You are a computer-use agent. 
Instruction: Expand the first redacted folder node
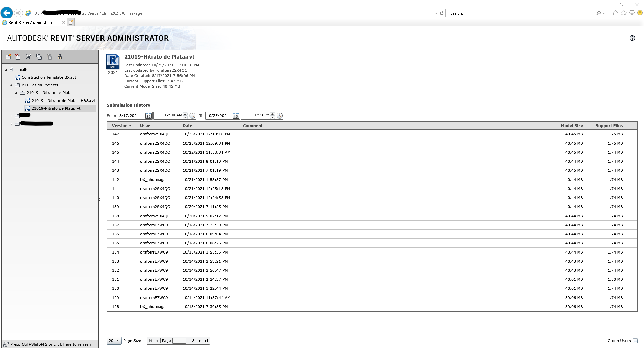[11, 116]
